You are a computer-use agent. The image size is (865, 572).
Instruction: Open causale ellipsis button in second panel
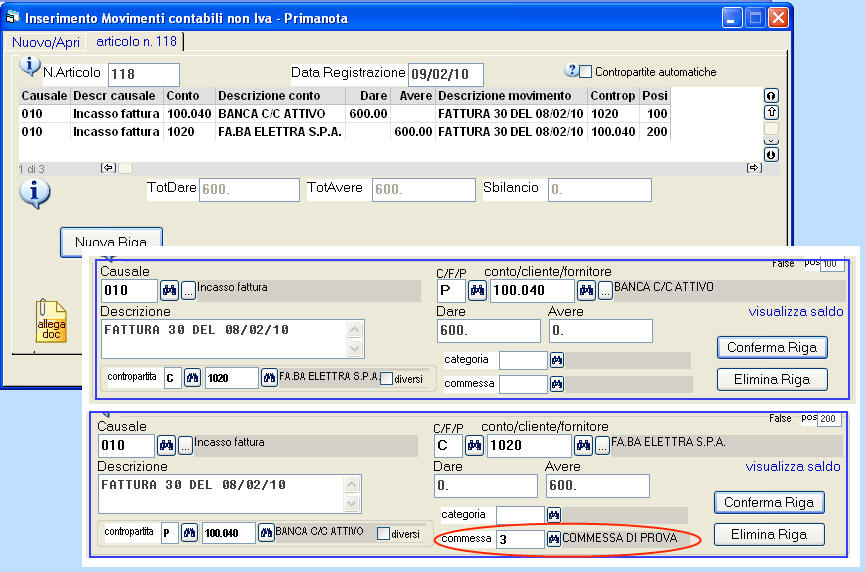[x=185, y=445]
